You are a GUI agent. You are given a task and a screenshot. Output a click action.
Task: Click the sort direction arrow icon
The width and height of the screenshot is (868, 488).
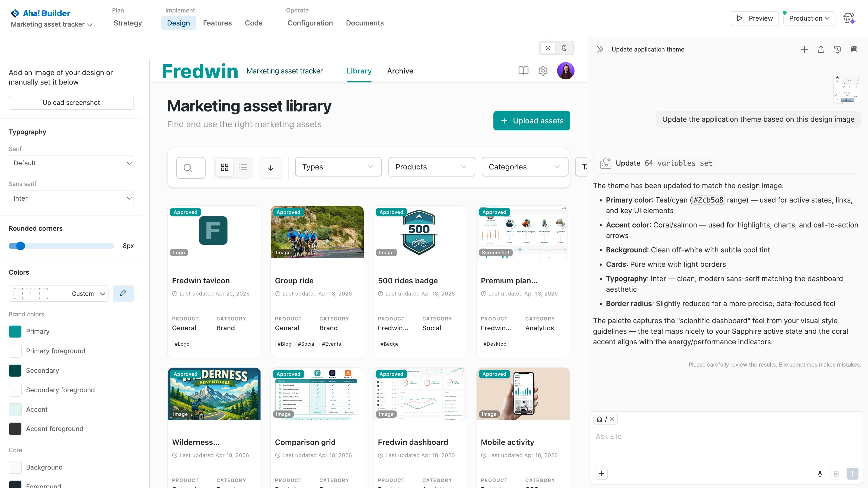point(271,168)
